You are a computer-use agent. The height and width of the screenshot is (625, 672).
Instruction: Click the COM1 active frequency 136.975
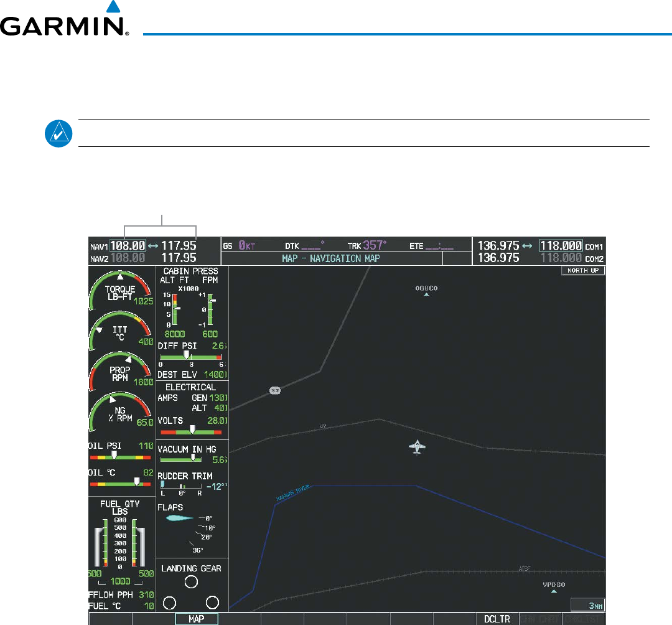point(498,246)
